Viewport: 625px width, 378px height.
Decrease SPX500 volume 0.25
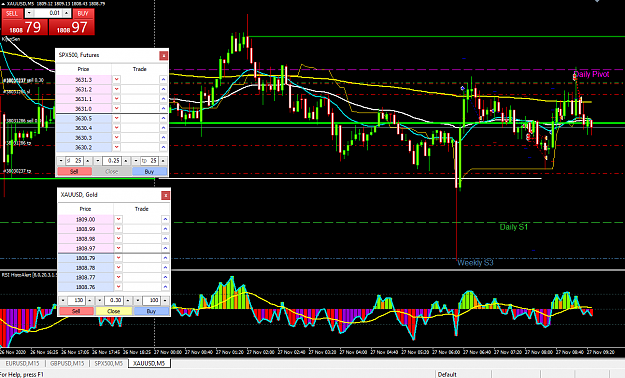tap(98, 161)
